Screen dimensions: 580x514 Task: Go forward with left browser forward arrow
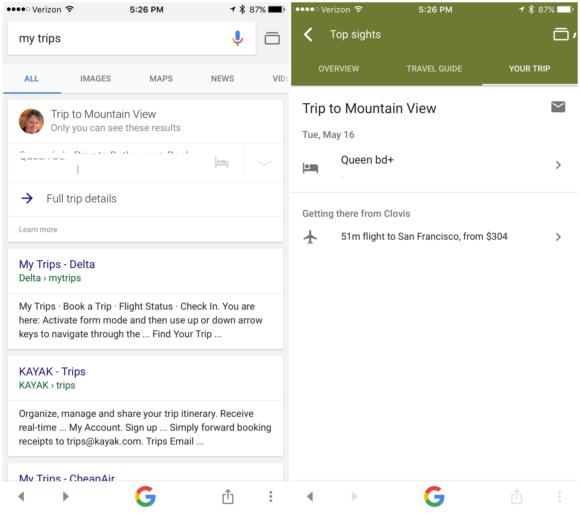(65, 496)
